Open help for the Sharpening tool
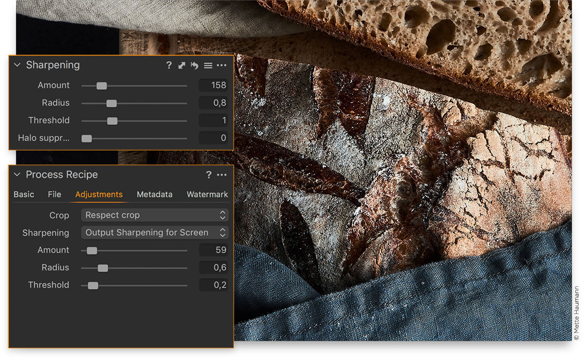This screenshot has height=364, width=588. [x=169, y=65]
